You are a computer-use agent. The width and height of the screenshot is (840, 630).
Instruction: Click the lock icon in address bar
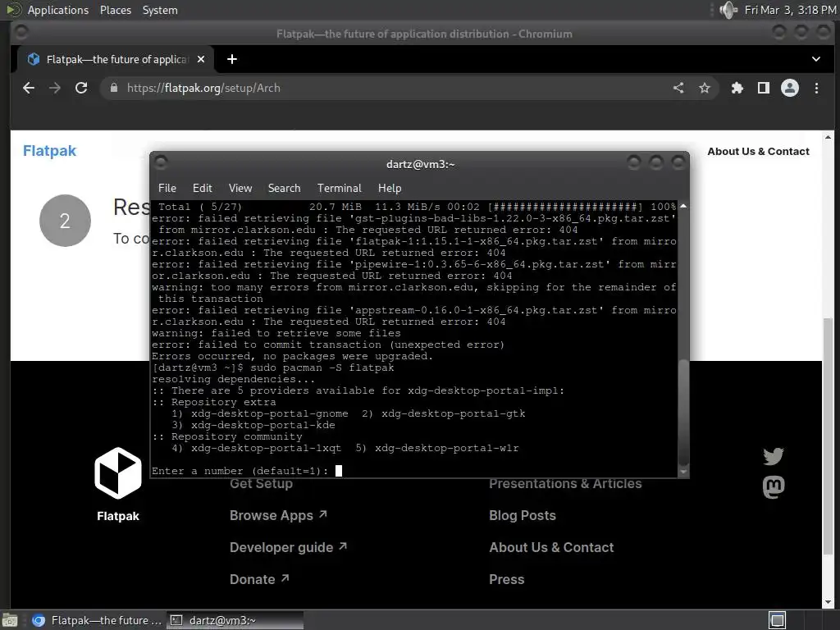(113, 88)
